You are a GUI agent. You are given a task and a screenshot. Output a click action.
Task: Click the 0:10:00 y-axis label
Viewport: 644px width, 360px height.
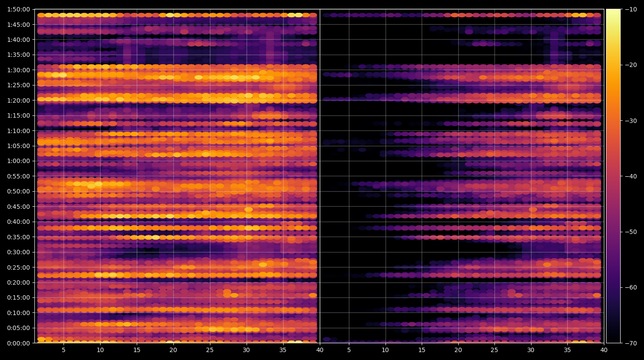pos(19,313)
